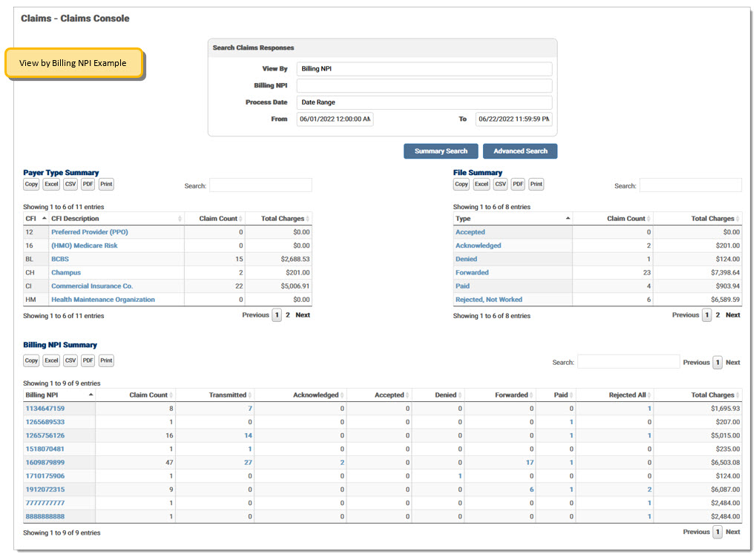Sort Billing NPI Summary by Billing NPI
The width and height of the screenshot is (756, 554).
click(x=59, y=395)
